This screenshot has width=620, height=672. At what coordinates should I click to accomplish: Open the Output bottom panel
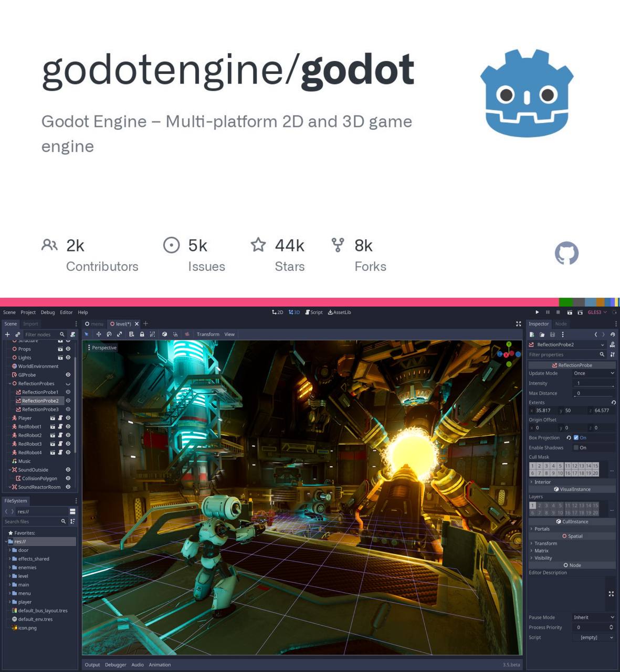(92, 665)
